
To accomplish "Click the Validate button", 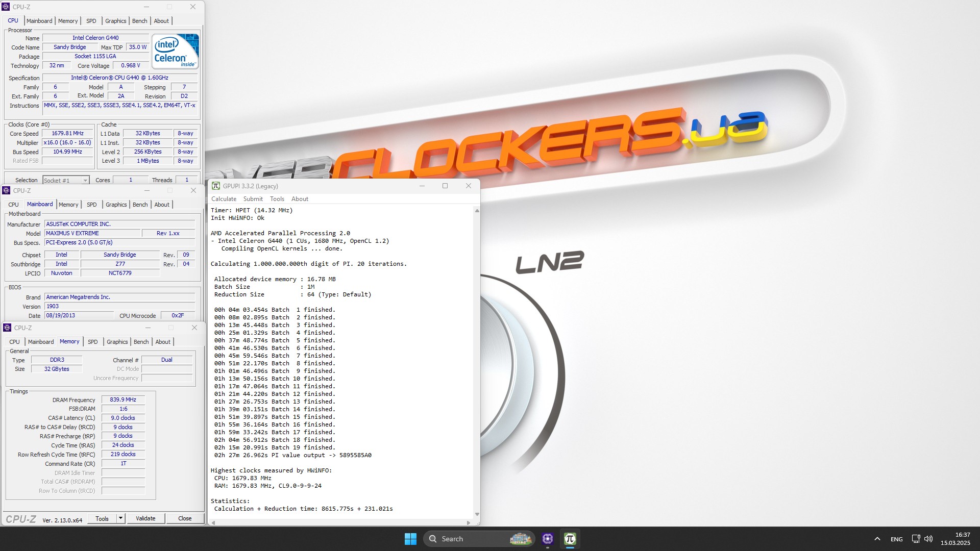I will point(145,518).
